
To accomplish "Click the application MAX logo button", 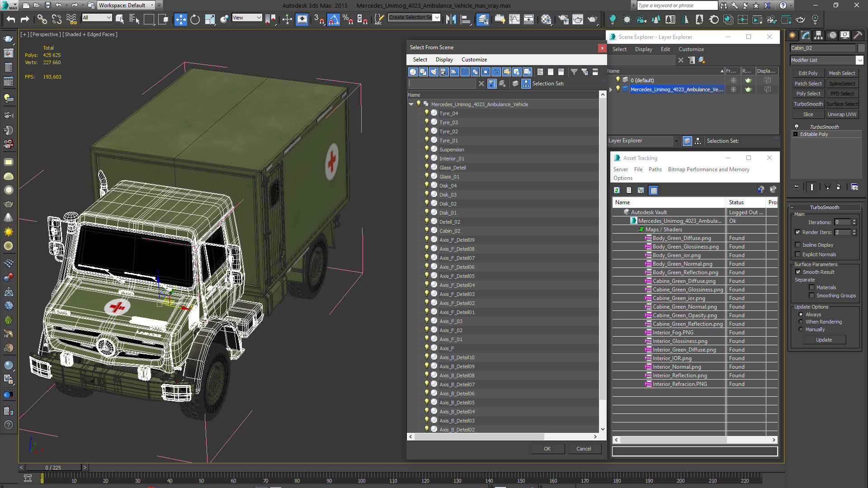I will [x=9, y=5].
